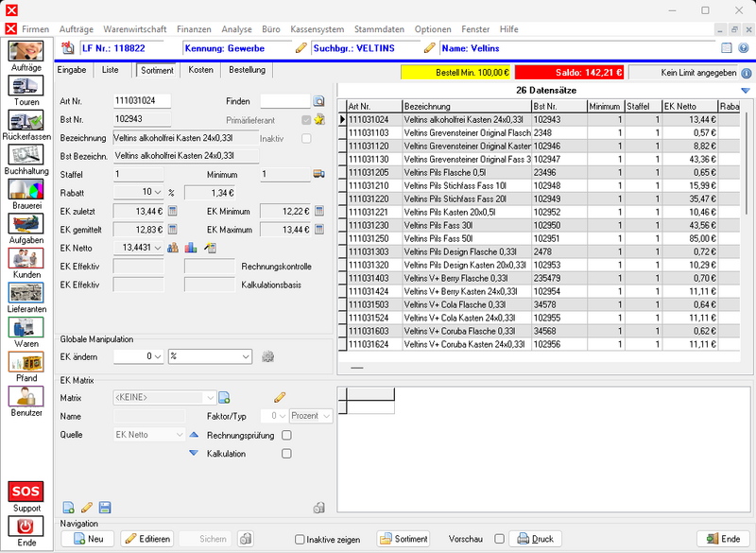
Task: Open the Stammdaten menu
Action: [380, 29]
